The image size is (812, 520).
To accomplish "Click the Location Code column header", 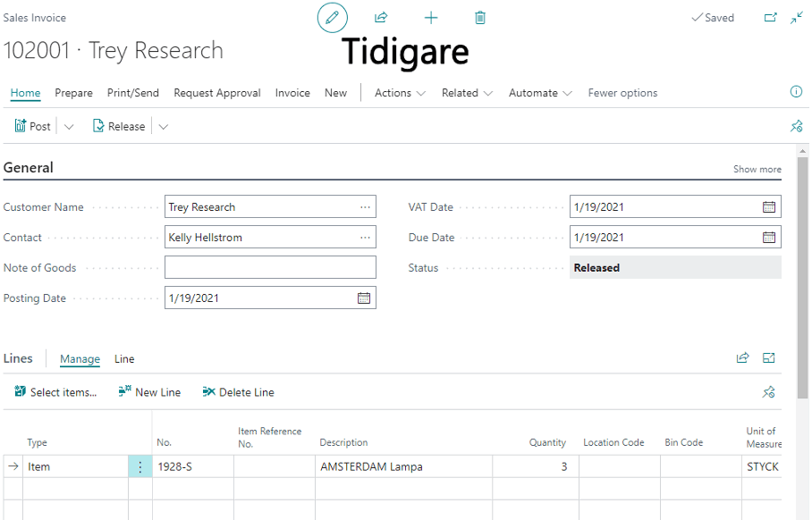I will [x=613, y=442].
